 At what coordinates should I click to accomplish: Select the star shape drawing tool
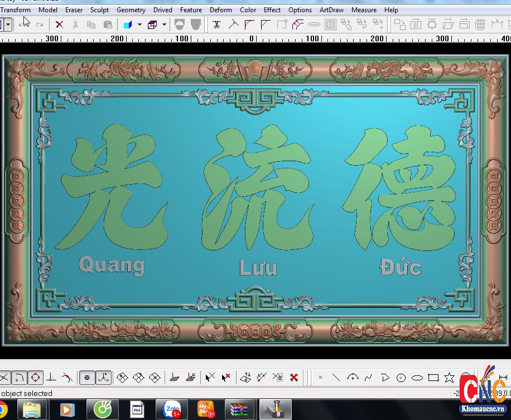point(449,378)
